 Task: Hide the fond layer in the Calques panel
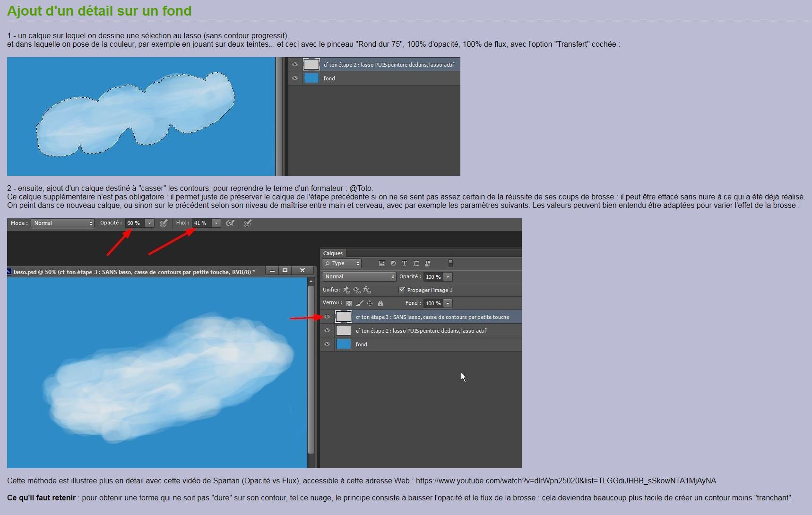327,344
